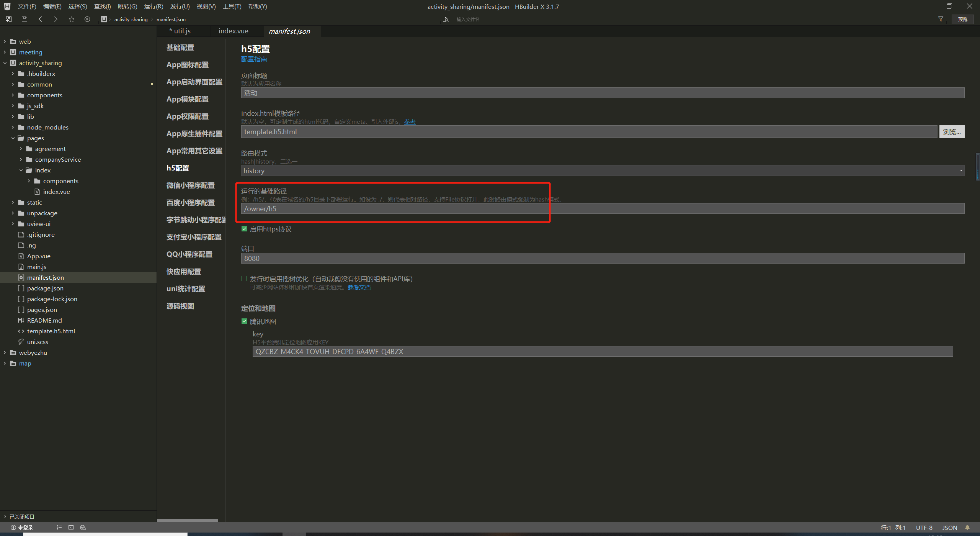Enable the 摇树优化 tree-shaking checkbox
This screenshot has width=980, height=536.
coord(244,279)
